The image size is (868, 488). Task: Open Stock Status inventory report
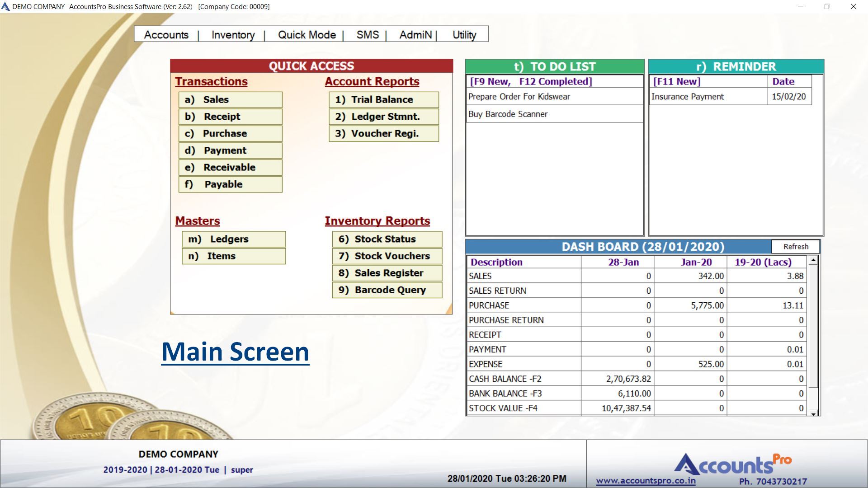point(387,239)
